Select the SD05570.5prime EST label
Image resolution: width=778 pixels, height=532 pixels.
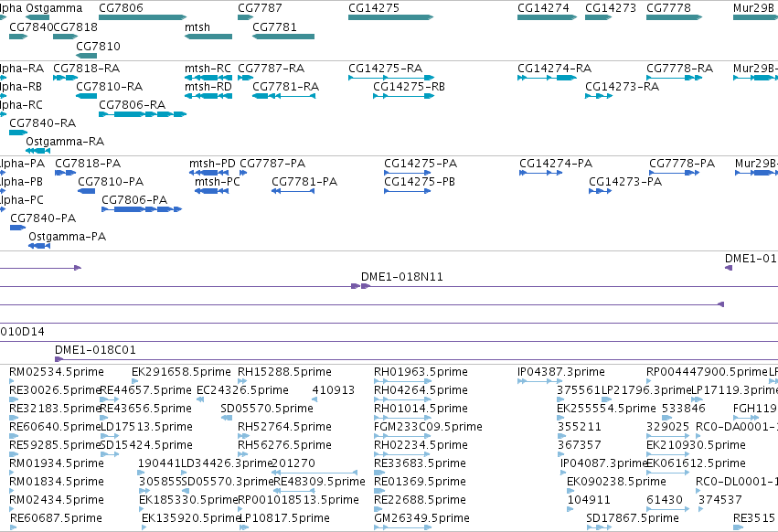(x=267, y=409)
